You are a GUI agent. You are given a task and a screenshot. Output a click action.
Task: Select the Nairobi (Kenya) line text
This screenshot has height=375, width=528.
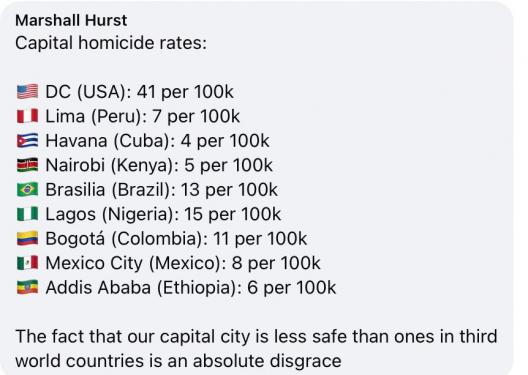coord(159,165)
